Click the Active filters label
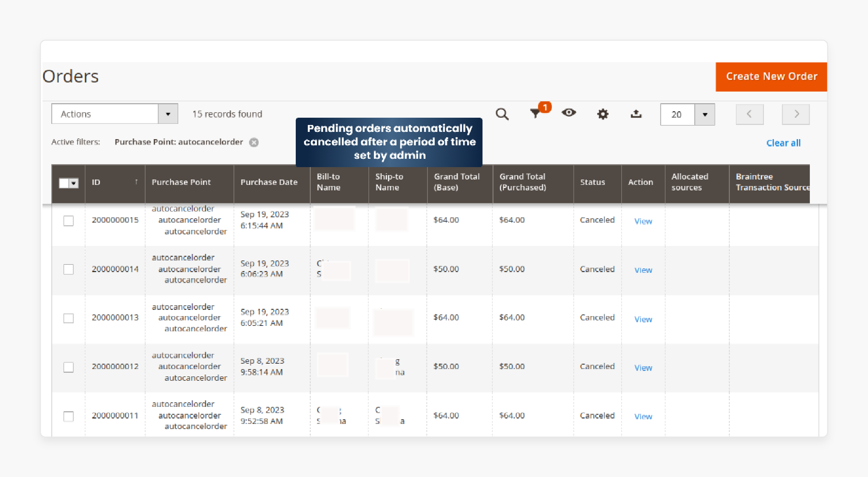868x477 pixels. pos(76,142)
